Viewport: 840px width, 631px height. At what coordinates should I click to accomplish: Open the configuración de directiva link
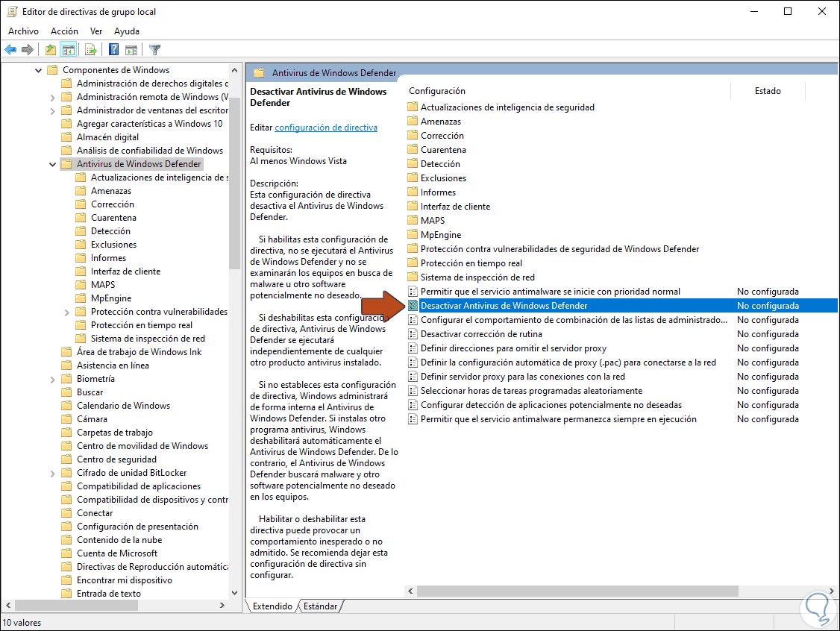click(326, 128)
